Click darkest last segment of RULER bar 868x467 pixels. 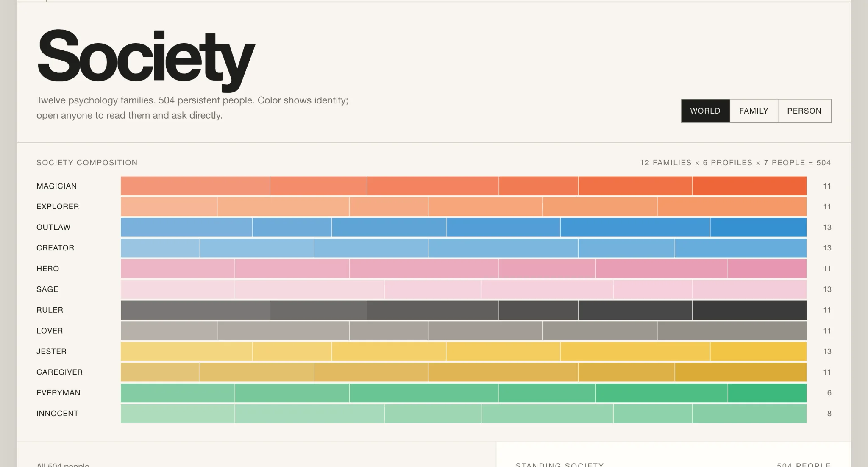pos(750,310)
